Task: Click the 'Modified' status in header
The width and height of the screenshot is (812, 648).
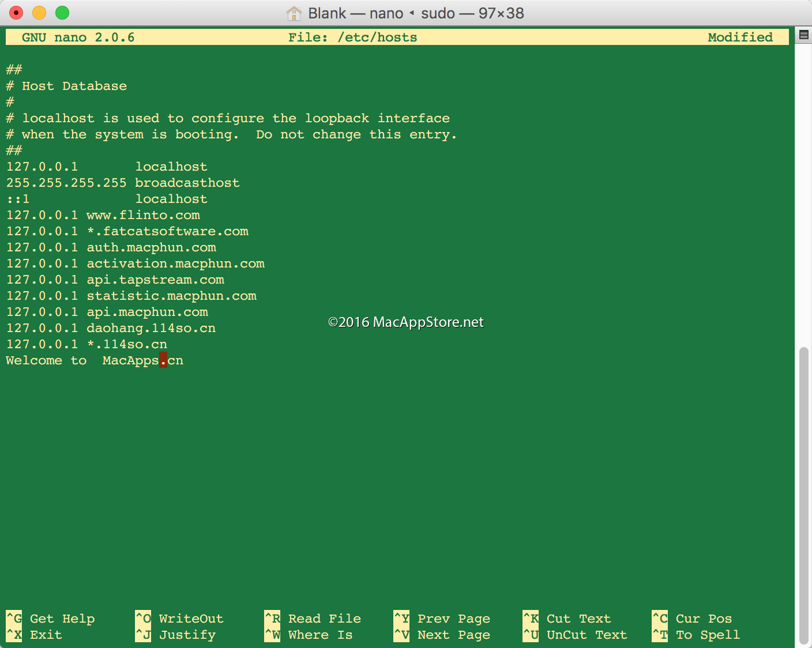Action: pos(740,37)
